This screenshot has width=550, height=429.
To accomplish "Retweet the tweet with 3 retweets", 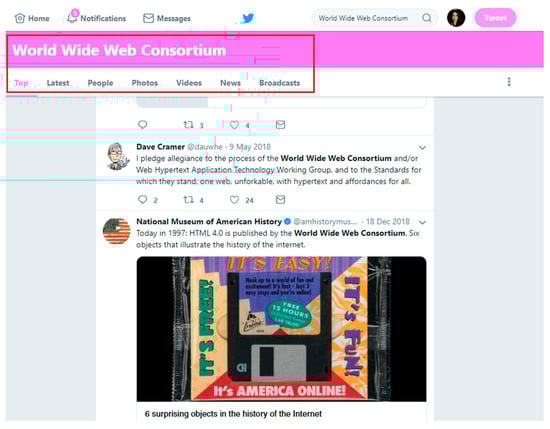I will 189,125.
